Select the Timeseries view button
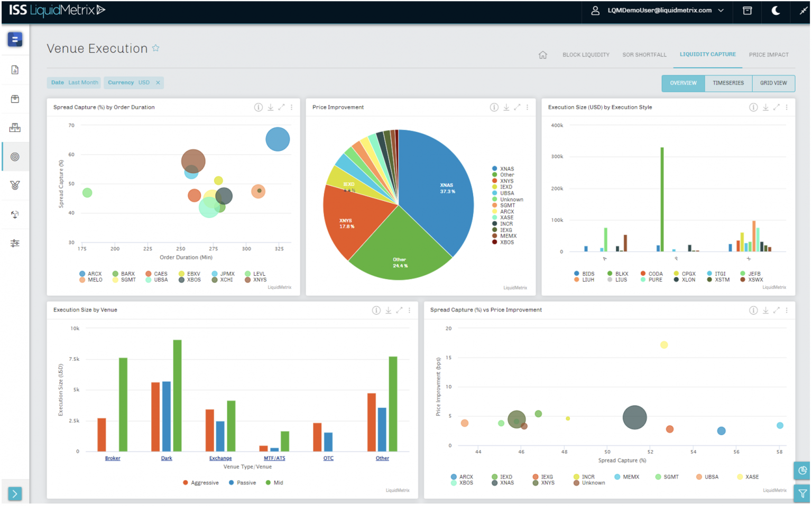812x506 pixels. [728, 83]
